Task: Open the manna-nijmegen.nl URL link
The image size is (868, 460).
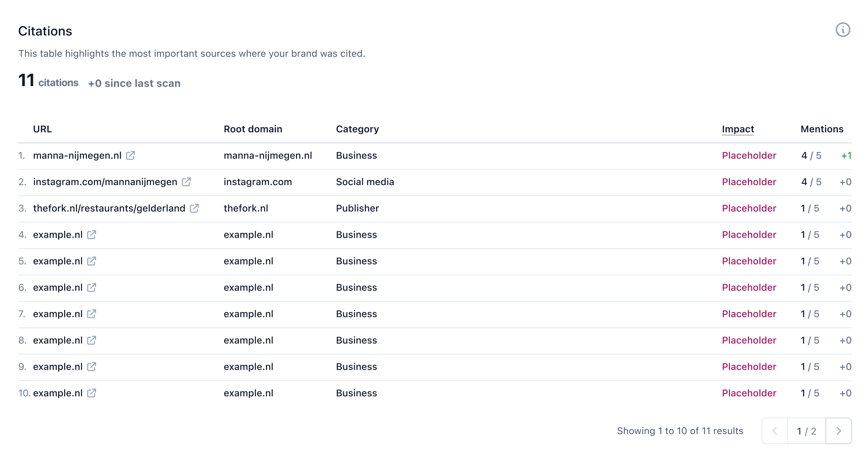Action: [x=77, y=155]
